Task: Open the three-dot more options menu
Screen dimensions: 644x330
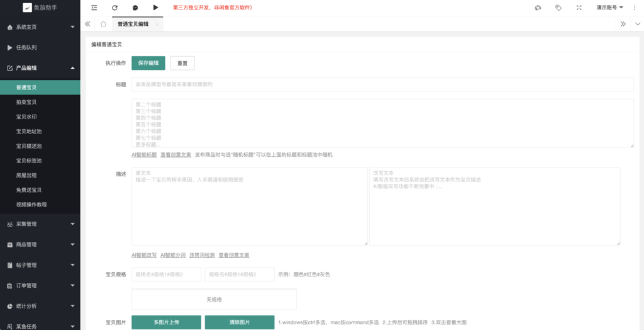Action: 634,8
